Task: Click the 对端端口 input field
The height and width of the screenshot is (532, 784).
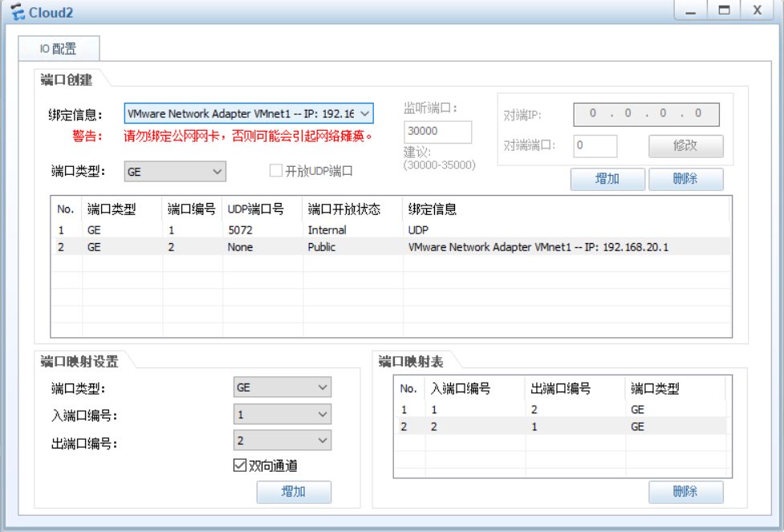Action: (x=595, y=145)
